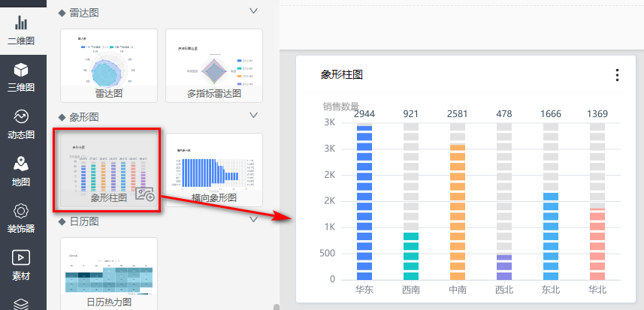Collapse the 日历图 section chevron
Viewport: 644px width, 310px height.
click(x=253, y=220)
